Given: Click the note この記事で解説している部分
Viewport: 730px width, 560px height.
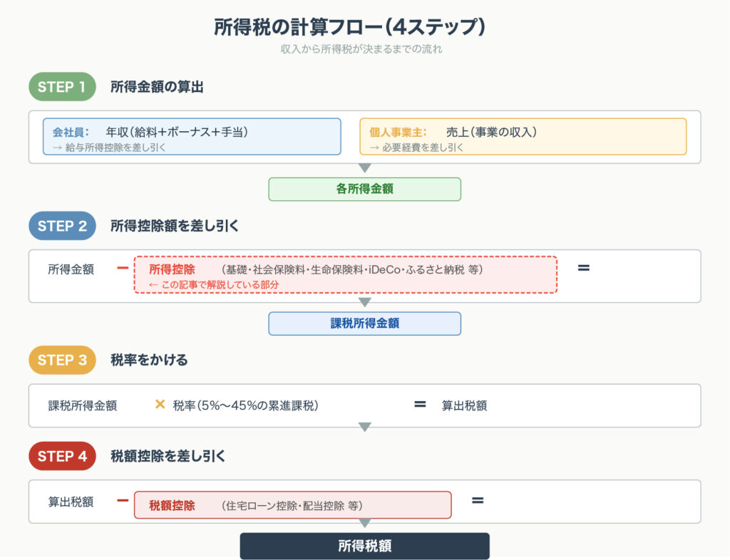Looking at the screenshot, I should coord(214,285).
